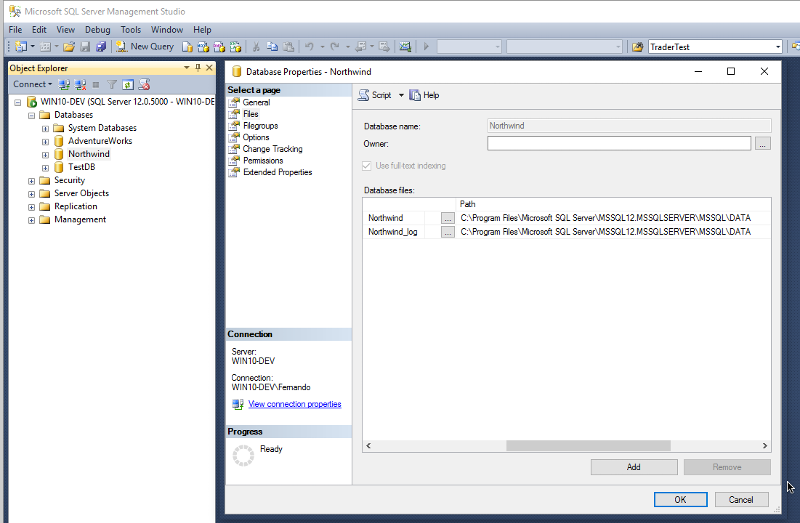Close the Object Explorer panel
Screen dimensions: 800x523
[209, 67]
